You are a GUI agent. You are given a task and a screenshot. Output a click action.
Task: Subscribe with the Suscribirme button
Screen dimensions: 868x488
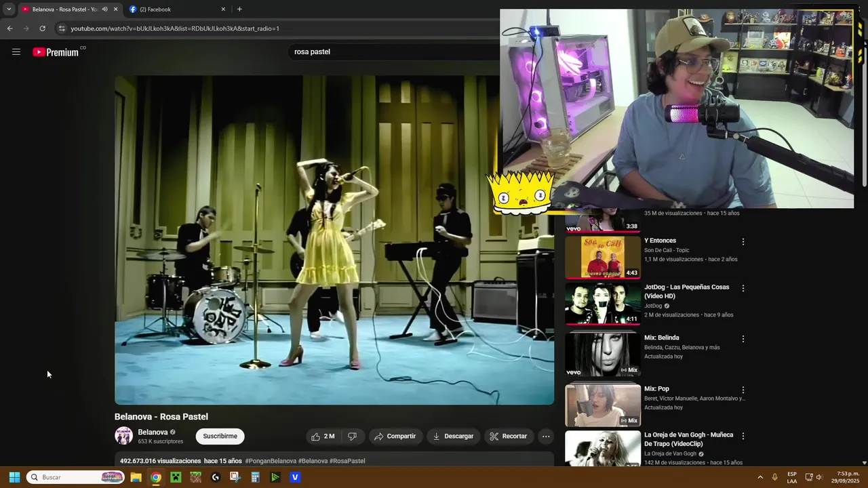tap(220, 436)
